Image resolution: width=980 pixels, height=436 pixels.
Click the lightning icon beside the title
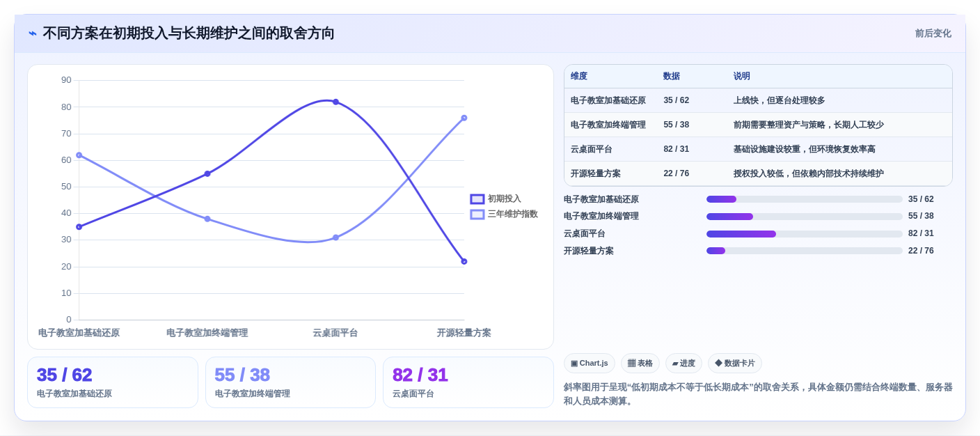coord(33,33)
